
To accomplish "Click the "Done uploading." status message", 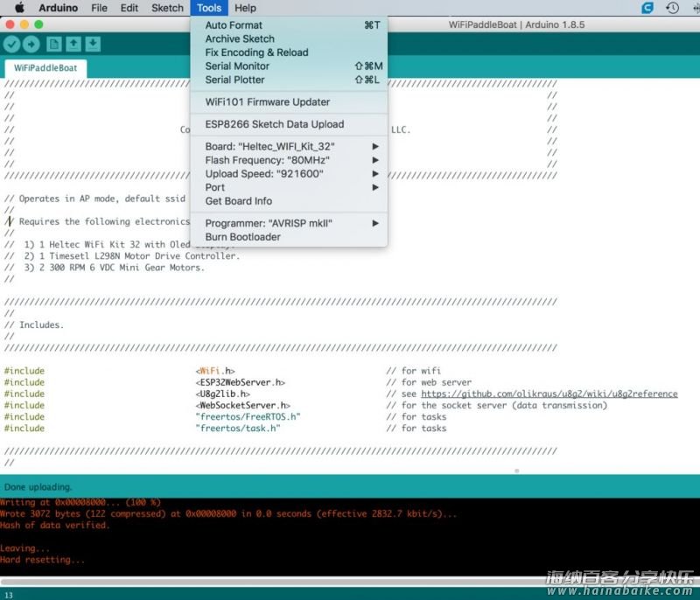I will 38,487.
